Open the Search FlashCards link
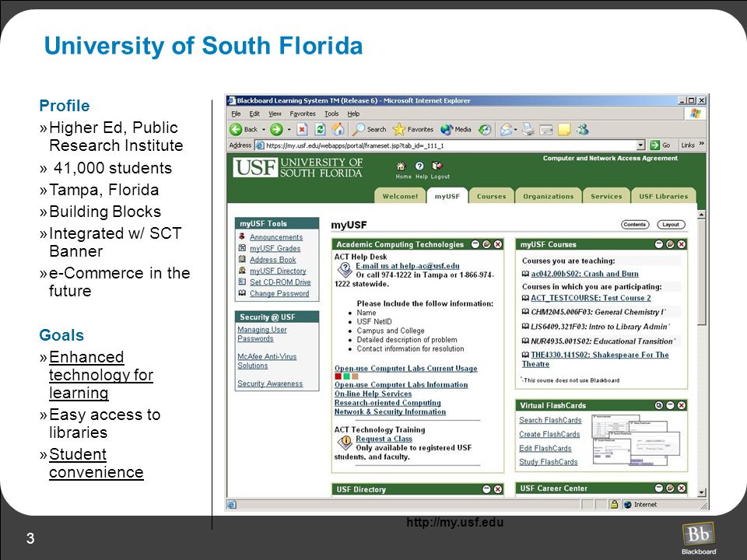 [550, 420]
